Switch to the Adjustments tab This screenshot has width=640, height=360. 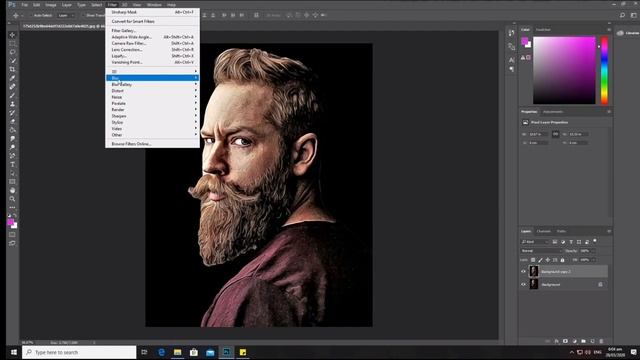(x=553, y=112)
